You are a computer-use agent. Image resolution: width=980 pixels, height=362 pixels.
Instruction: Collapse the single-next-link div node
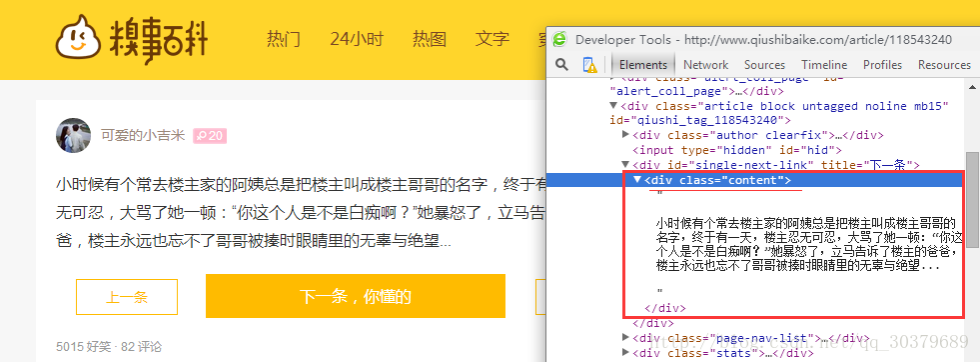(625, 165)
